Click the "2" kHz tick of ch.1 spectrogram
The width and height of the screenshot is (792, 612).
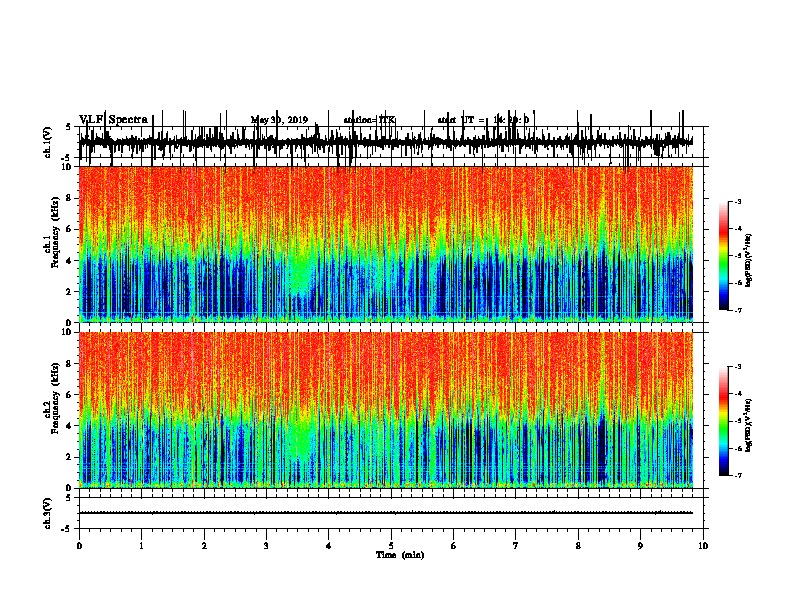click(x=69, y=291)
